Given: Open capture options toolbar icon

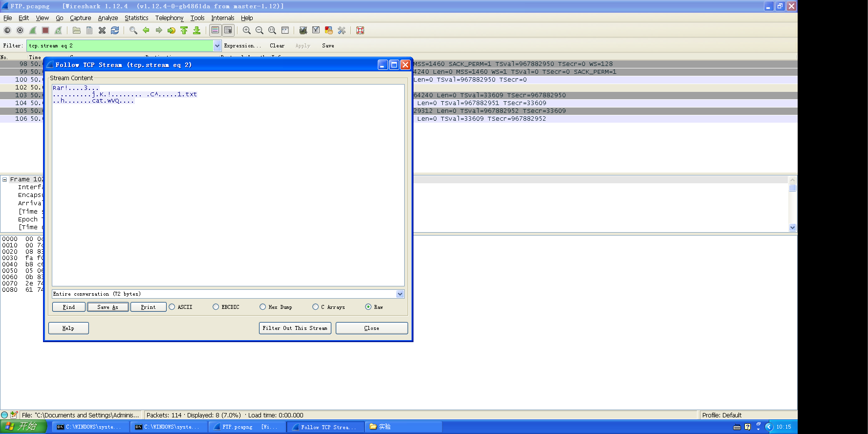Looking at the screenshot, I should point(20,30).
